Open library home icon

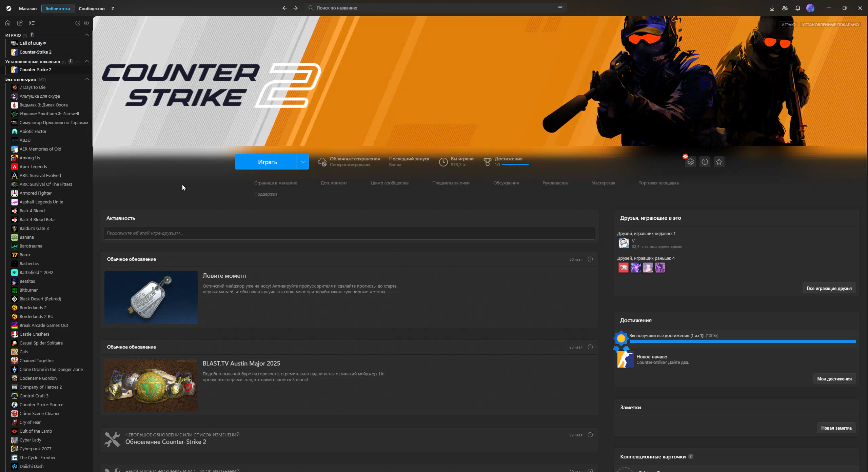(x=8, y=23)
